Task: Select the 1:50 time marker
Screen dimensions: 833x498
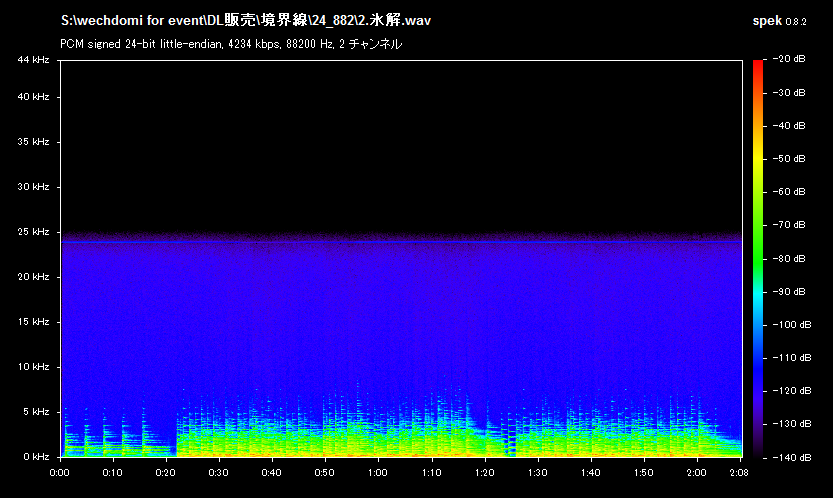Action: pyautogui.click(x=644, y=473)
